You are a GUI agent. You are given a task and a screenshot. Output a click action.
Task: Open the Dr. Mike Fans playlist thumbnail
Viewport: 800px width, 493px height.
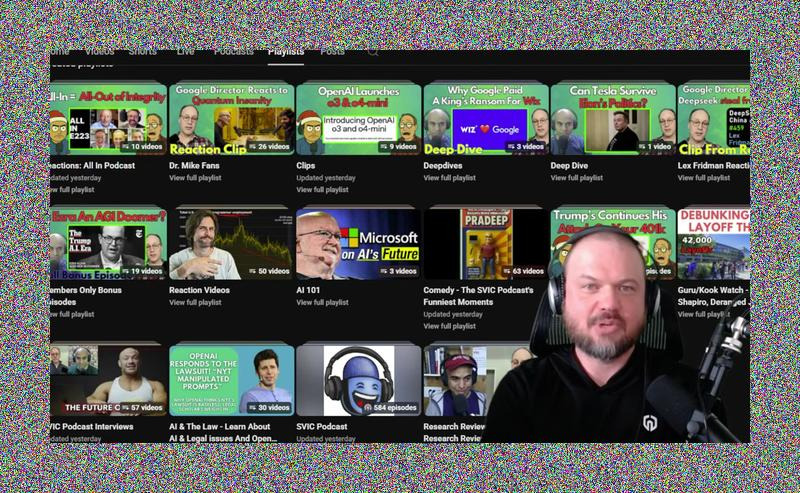point(232,119)
